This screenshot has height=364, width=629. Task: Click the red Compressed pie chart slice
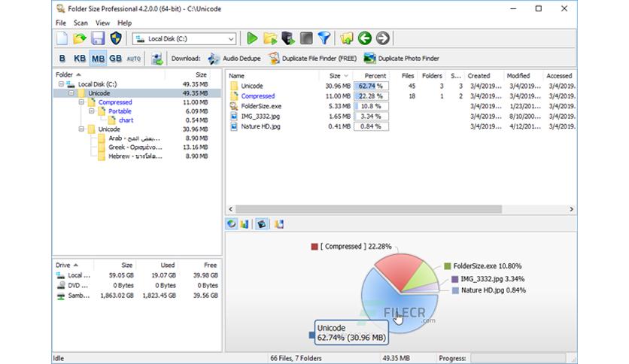pos(399,269)
